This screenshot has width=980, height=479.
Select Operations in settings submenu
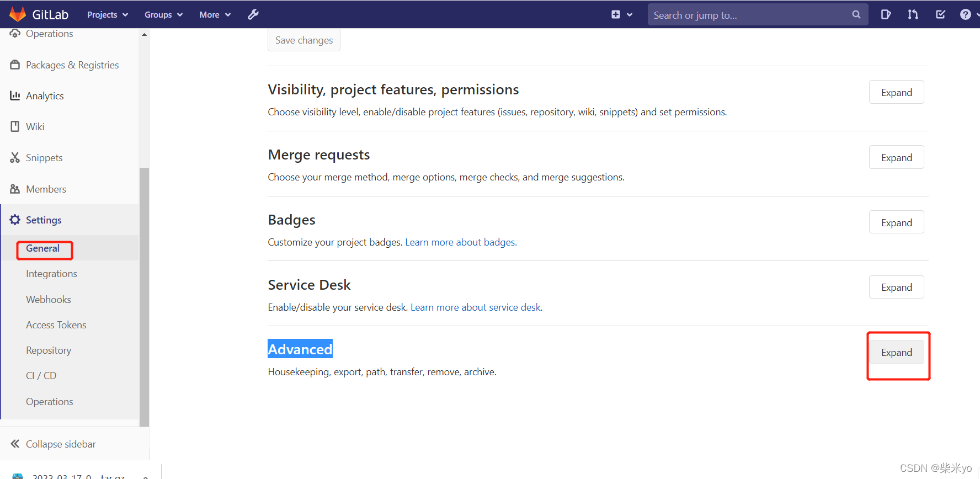[x=50, y=402]
